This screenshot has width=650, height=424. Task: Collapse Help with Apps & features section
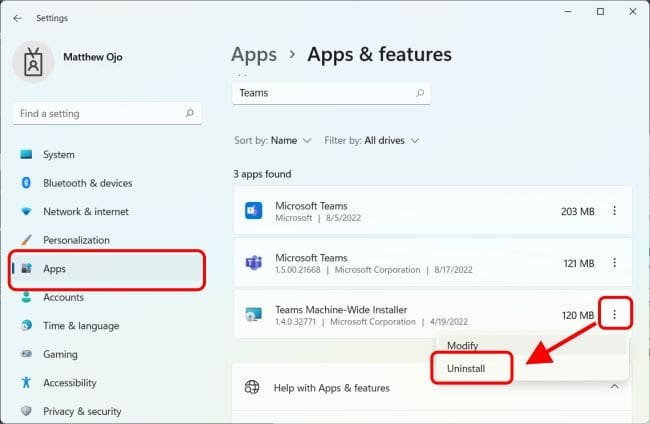(x=614, y=387)
